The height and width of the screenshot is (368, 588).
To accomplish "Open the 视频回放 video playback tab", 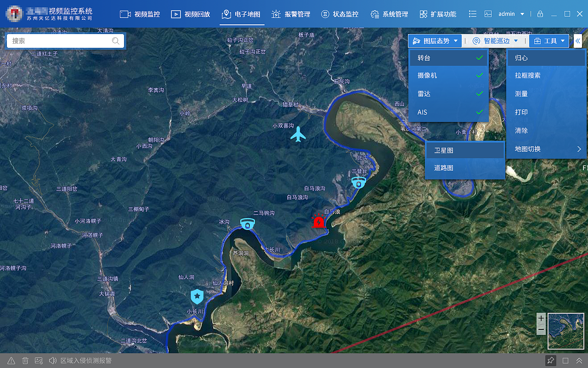I will [190, 14].
